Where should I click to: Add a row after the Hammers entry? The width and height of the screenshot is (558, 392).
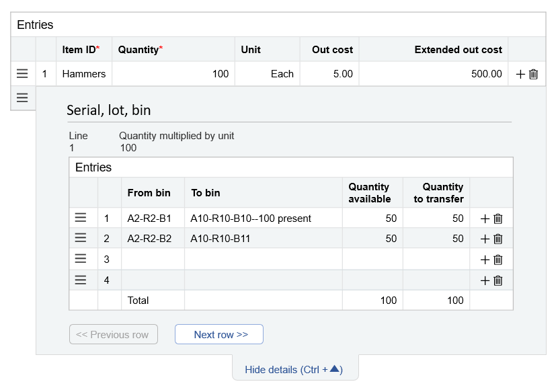[520, 74]
